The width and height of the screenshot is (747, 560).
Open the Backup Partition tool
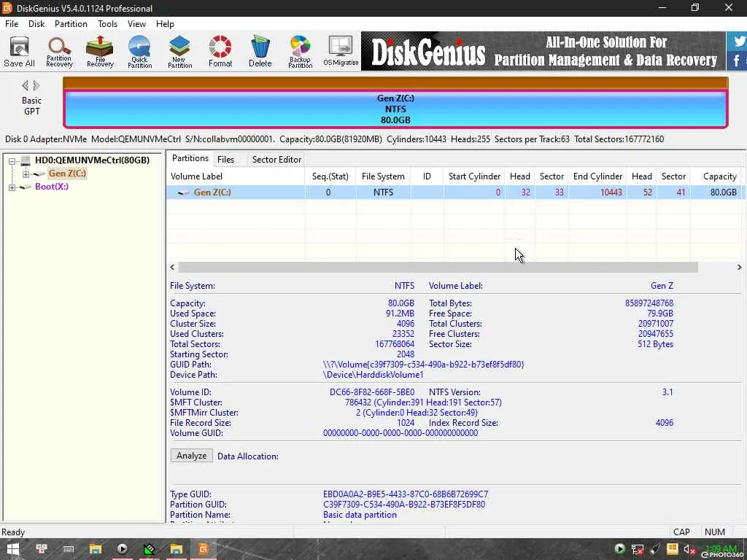(300, 52)
